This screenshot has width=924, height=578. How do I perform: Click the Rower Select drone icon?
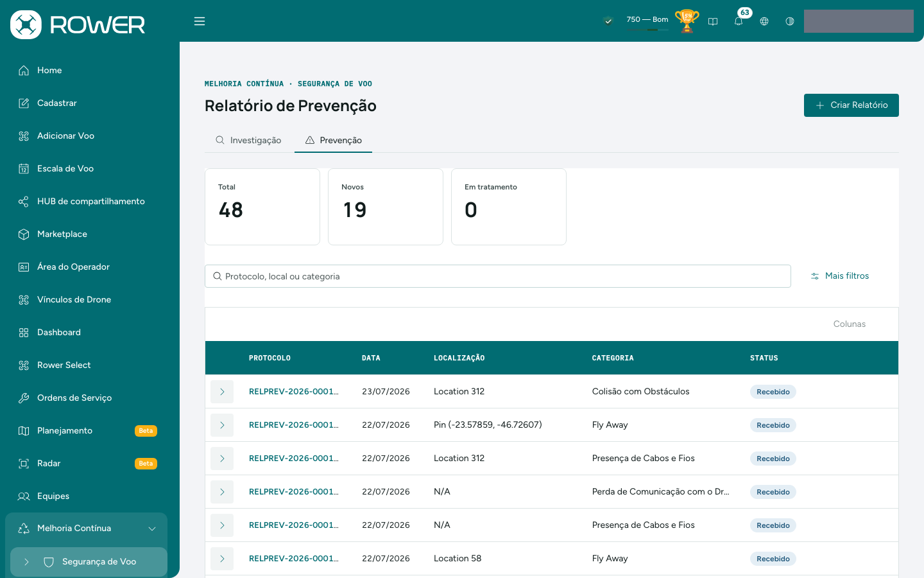[24, 365]
